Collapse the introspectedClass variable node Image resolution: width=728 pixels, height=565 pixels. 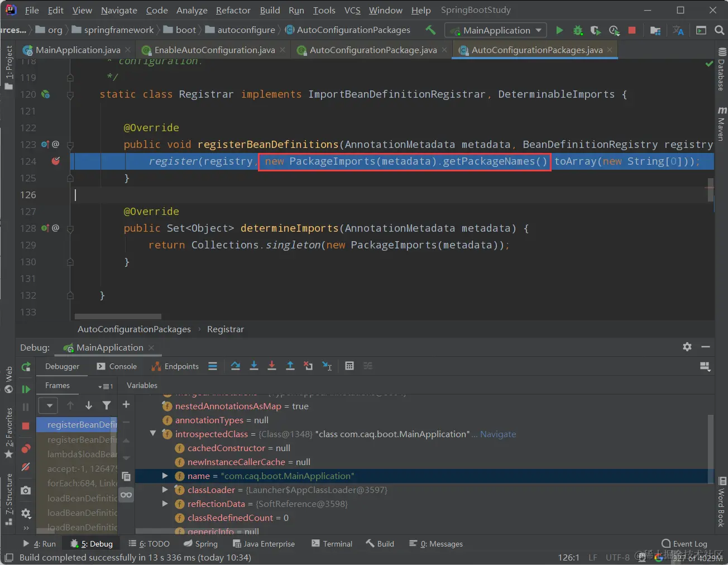pyautogui.click(x=153, y=433)
